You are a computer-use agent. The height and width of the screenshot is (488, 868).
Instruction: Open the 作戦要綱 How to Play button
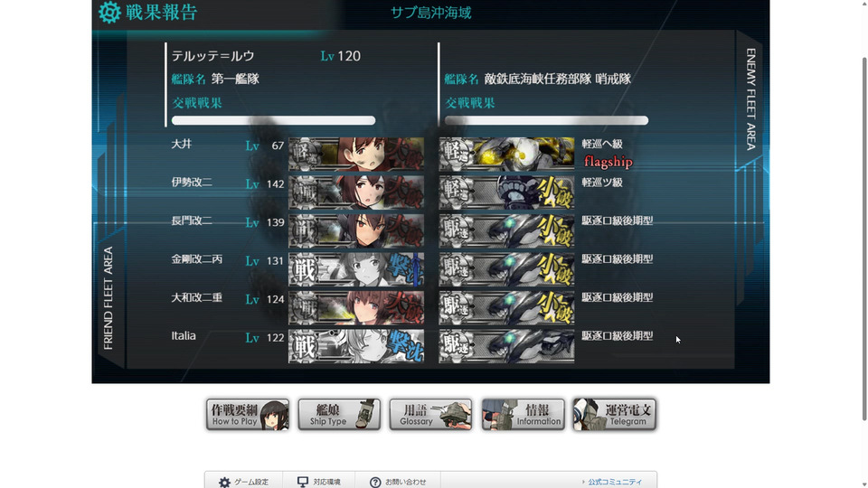click(x=248, y=415)
